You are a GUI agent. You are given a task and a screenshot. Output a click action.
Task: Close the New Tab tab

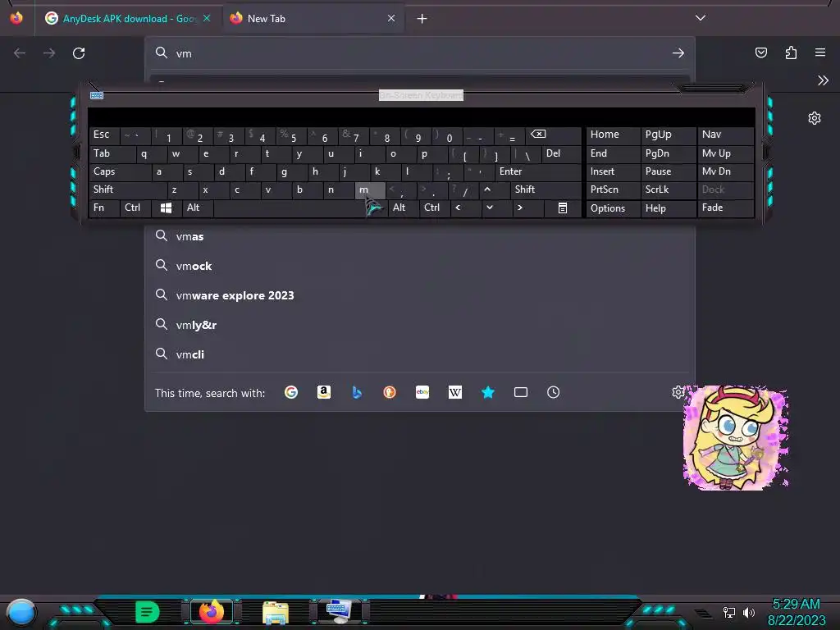point(391,18)
